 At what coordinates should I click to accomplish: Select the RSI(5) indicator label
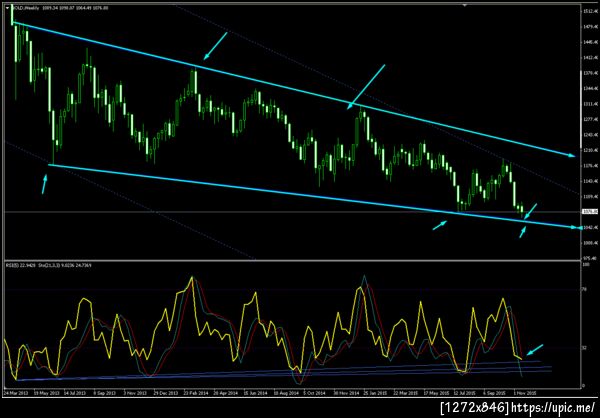coord(11,265)
